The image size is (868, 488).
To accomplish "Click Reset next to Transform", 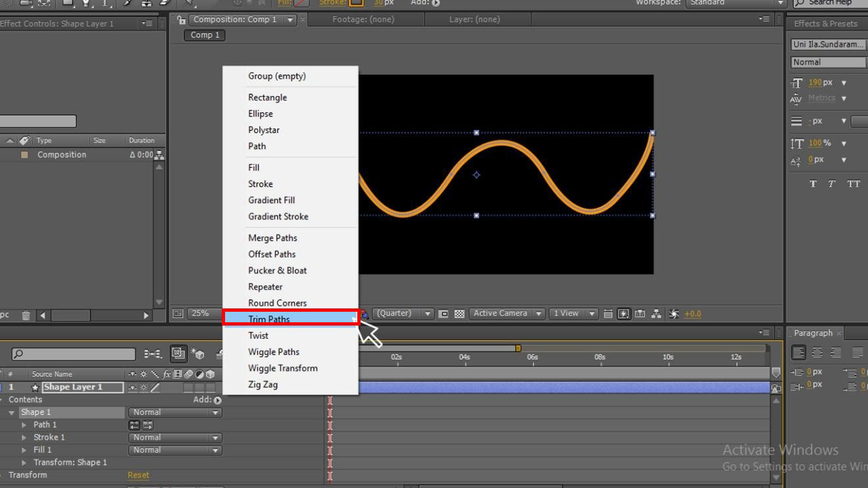I will coord(138,475).
